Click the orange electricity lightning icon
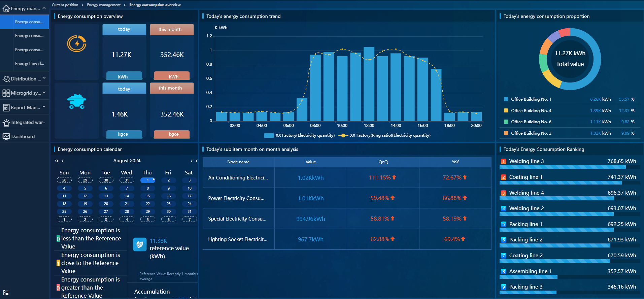644x299 pixels. [77, 44]
